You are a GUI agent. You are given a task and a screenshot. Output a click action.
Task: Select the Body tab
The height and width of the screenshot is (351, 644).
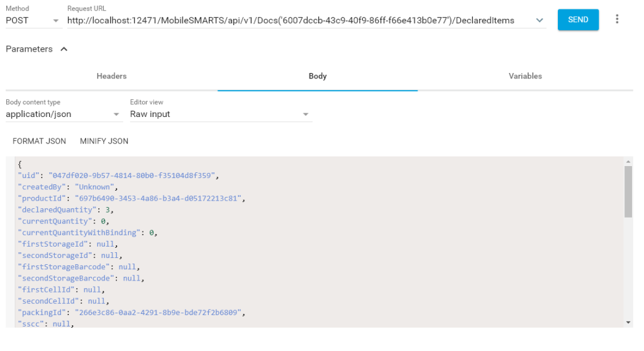coord(318,76)
